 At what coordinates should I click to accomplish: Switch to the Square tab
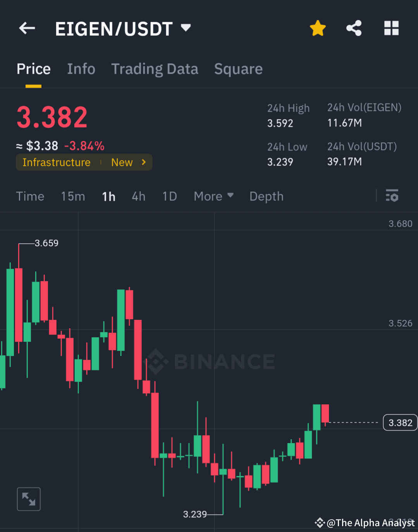[238, 69]
